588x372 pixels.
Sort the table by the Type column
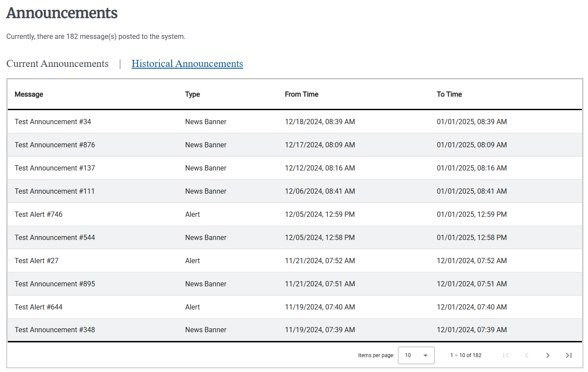click(x=192, y=94)
